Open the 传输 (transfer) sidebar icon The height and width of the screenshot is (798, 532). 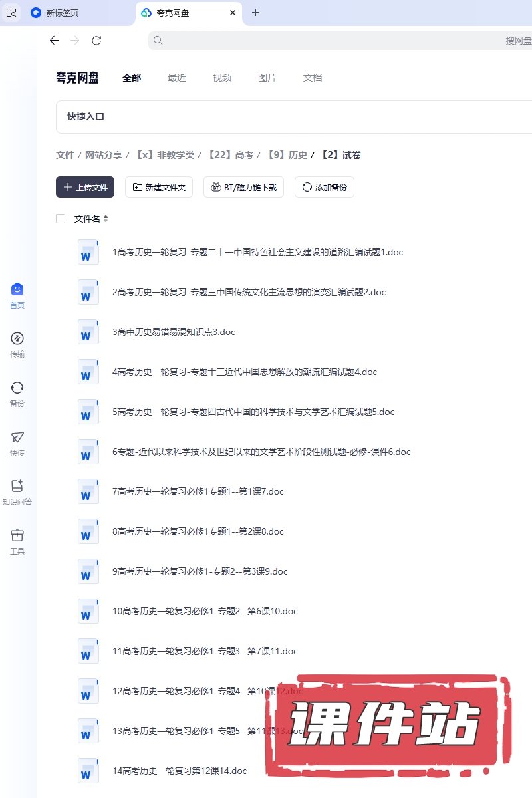click(17, 339)
